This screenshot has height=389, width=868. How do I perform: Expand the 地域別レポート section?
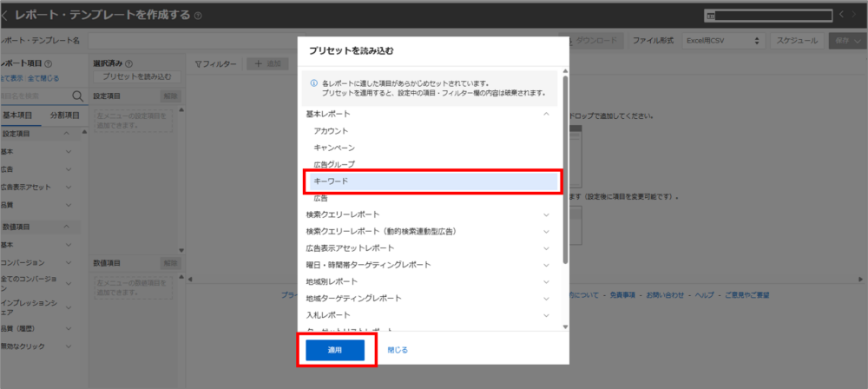(x=546, y=281)
